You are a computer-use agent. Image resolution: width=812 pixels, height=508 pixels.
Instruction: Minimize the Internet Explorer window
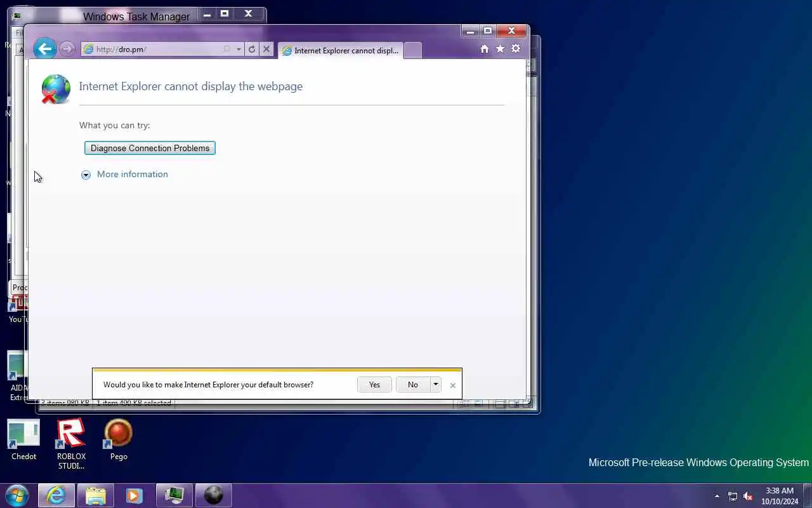[x=470, y=31]
